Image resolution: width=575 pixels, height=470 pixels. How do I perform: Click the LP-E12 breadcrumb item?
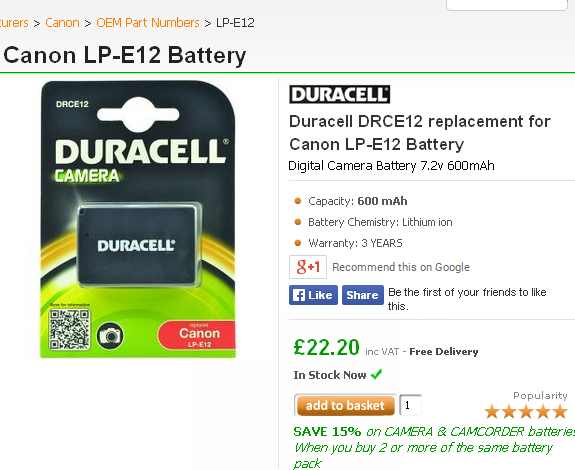pos(235,23)
